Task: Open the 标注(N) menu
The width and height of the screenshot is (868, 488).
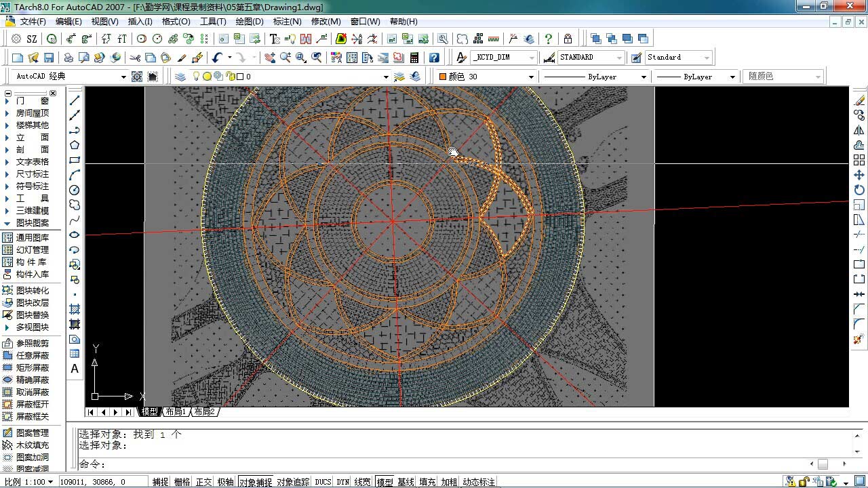Action: pos(287,22)
